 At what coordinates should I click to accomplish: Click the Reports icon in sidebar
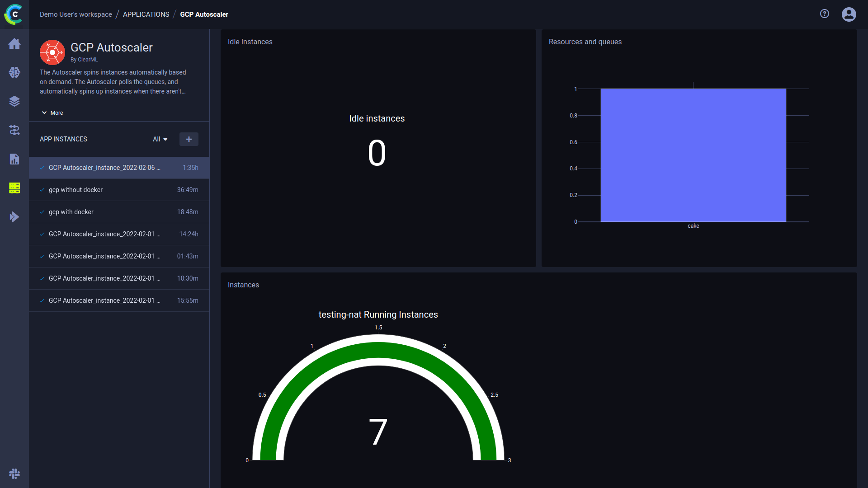pyautogui.click(x=14, y=159)
